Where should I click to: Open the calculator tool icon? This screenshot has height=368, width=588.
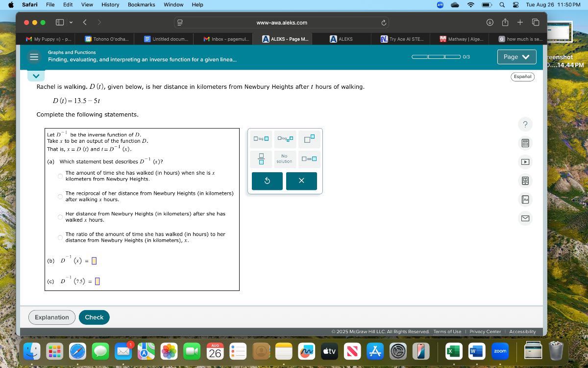click(525, 143)
